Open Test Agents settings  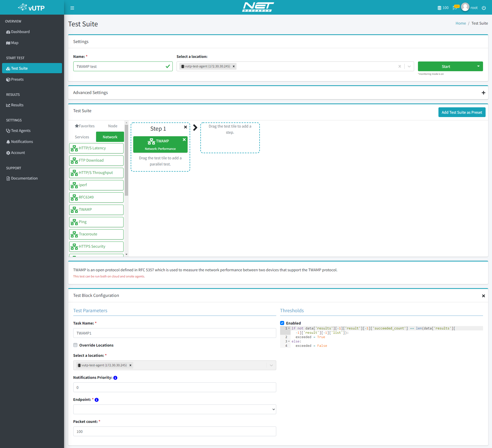(x=32, y=131)
